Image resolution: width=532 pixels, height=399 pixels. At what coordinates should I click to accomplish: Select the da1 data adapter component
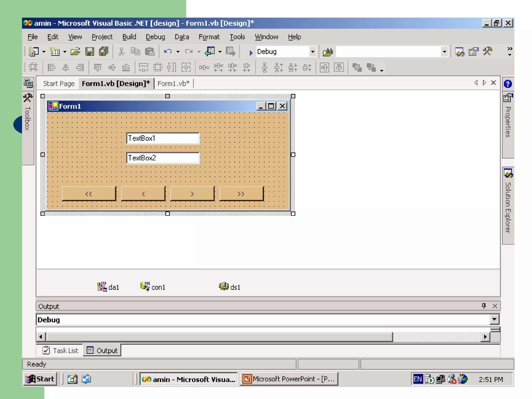[108, 287]
